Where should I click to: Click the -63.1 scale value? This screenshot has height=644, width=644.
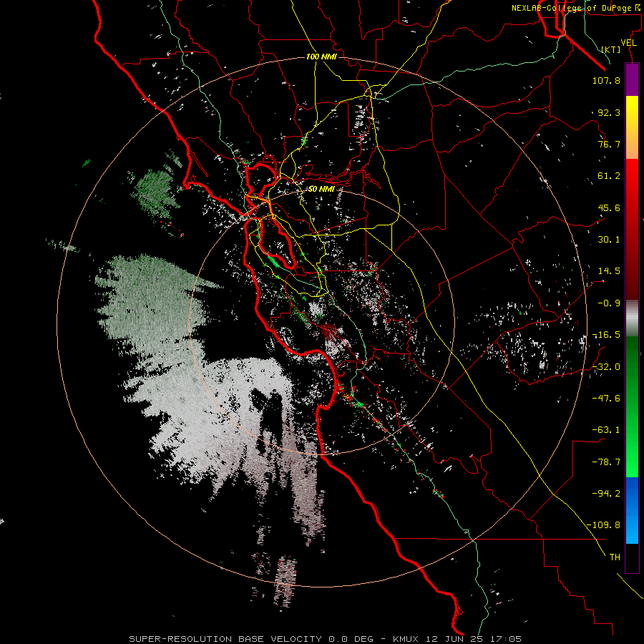tap(606, 430)
